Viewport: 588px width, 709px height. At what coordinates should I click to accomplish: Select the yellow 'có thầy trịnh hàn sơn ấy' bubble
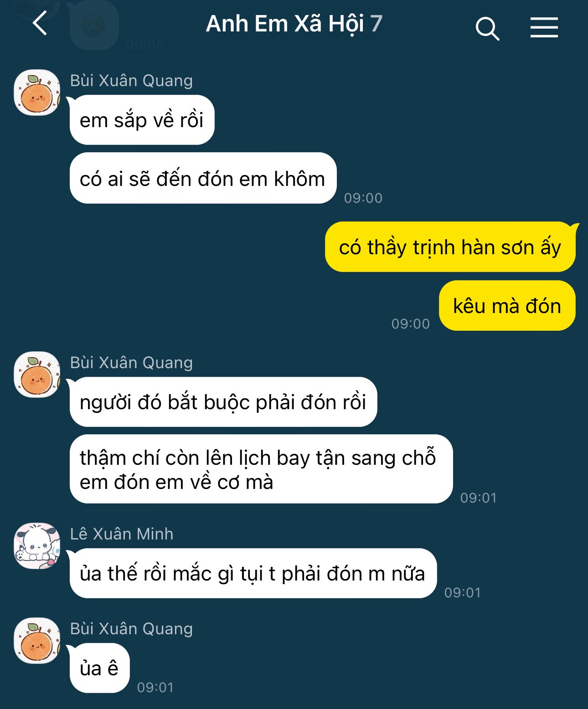450,247
